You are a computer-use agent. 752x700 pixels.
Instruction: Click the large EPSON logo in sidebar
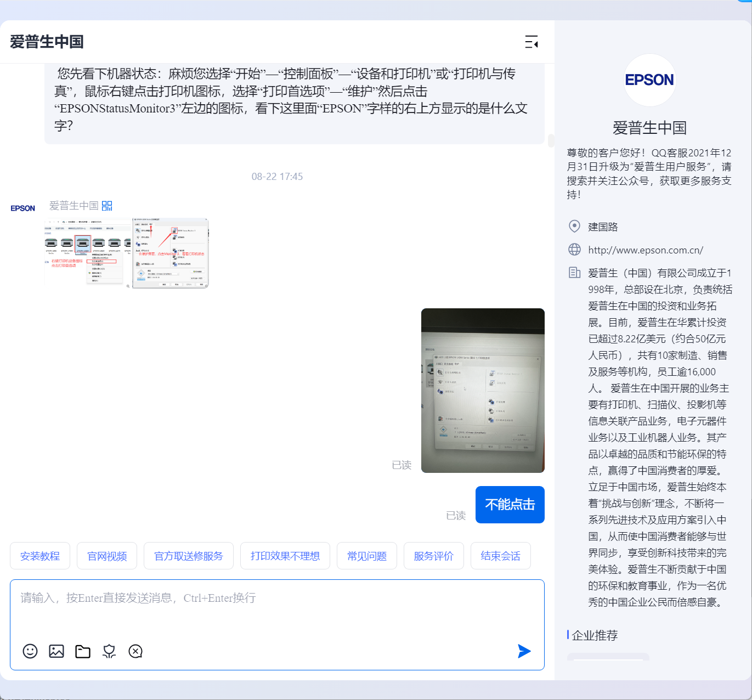(650, 80)
